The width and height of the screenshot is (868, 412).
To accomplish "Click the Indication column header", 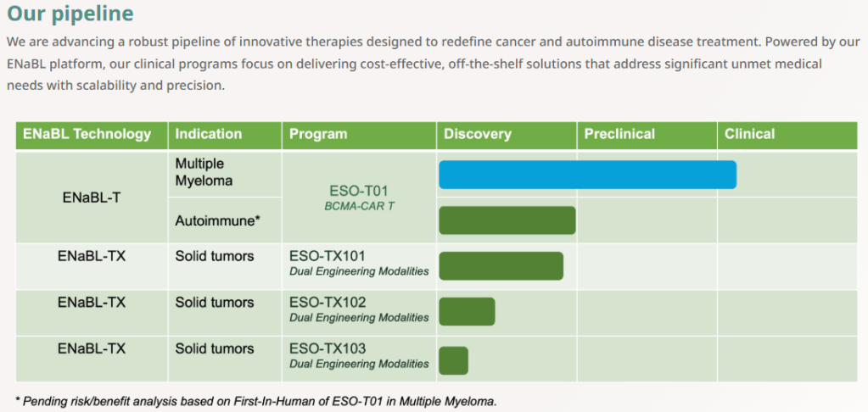I will tap(209, 134).
